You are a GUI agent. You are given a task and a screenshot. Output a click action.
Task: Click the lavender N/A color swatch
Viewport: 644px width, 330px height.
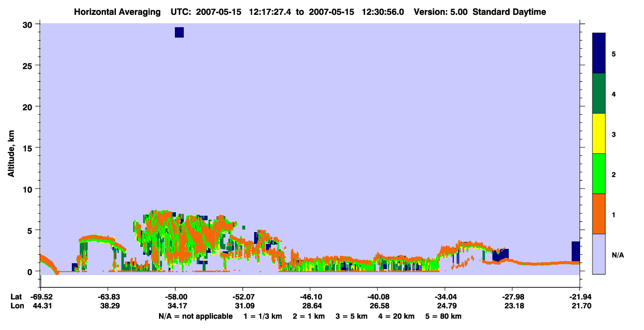[599, 254]
